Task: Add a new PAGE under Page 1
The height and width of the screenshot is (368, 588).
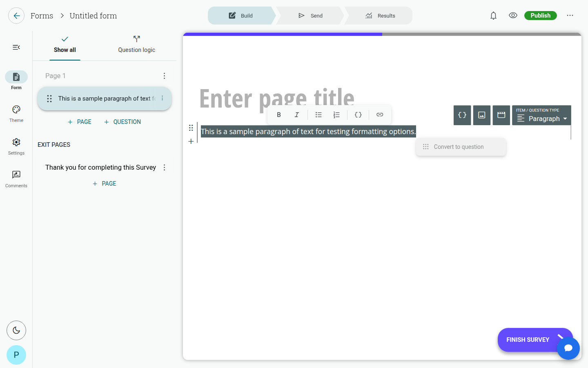Action: pos(80,122)
